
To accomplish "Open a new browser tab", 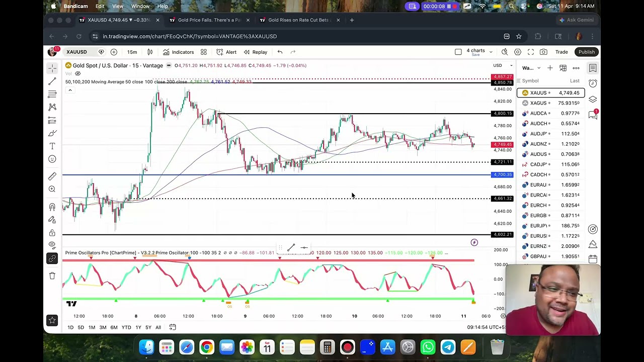I will tap(352, 20).
